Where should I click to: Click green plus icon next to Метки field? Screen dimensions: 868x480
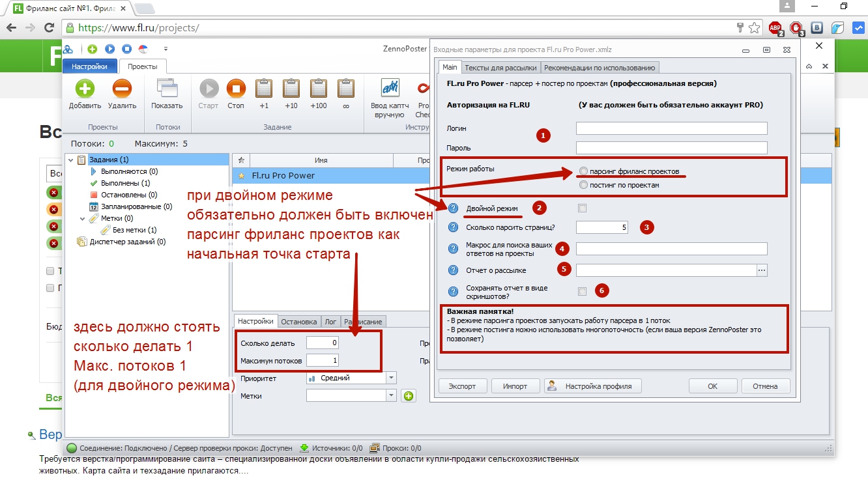(x=409, y=395)
